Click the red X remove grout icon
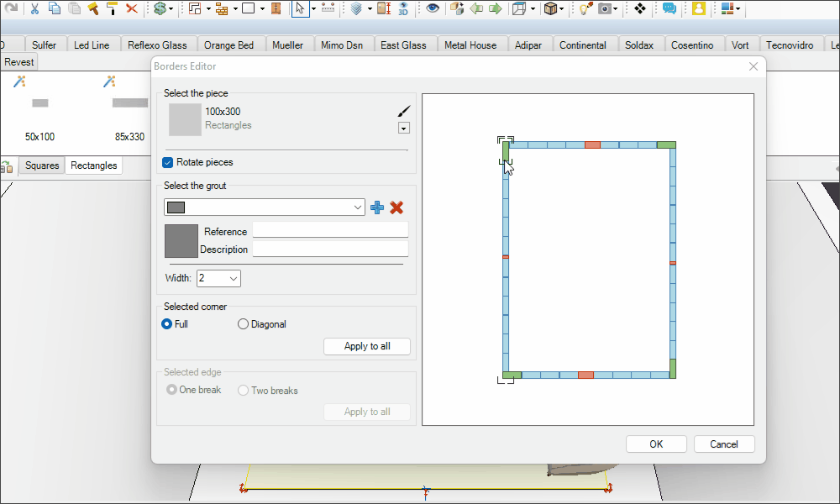 click(x=396, y=207)
